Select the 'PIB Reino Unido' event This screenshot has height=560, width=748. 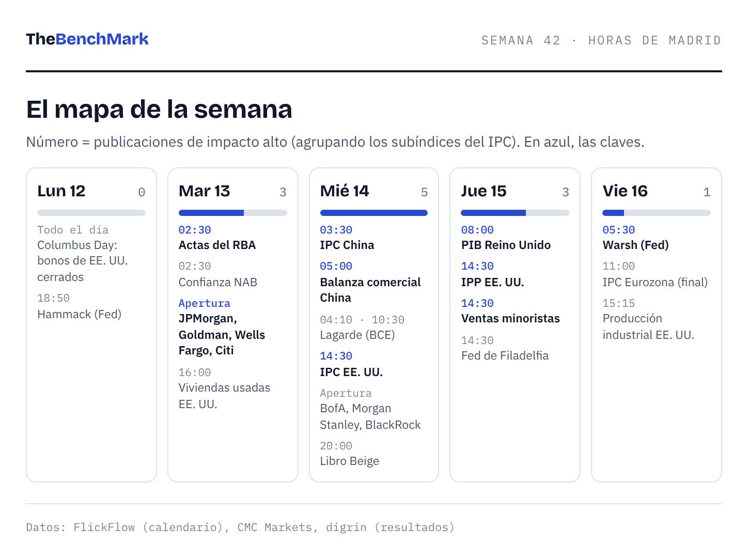[506, 245]
